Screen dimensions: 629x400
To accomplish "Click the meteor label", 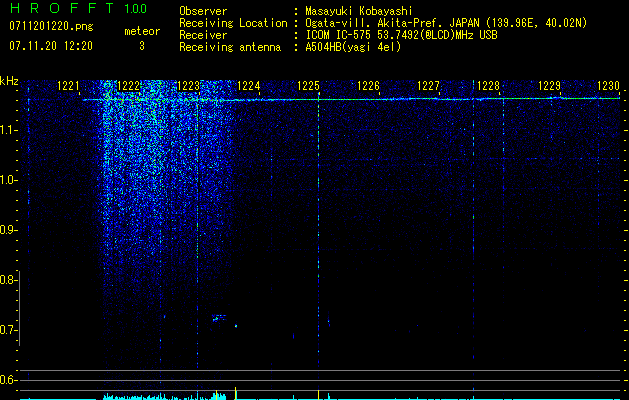I will 142,31.
